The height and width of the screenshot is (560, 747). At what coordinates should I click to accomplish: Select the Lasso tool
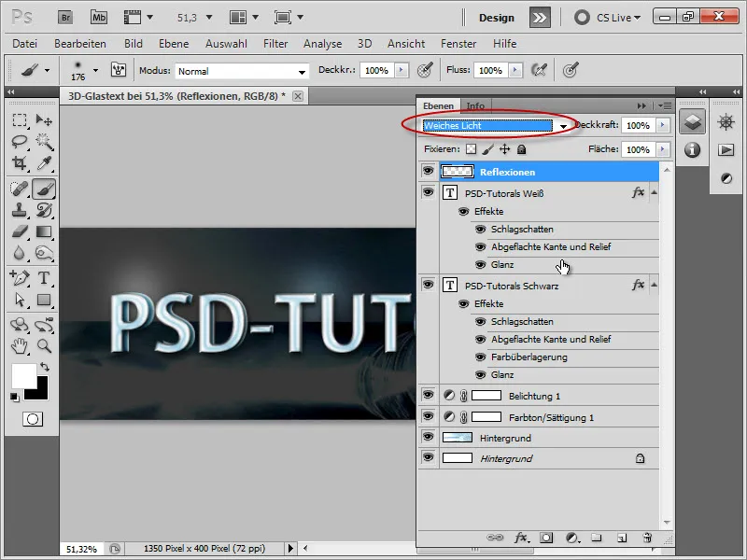pyautogui.click(x=20, y=142)
